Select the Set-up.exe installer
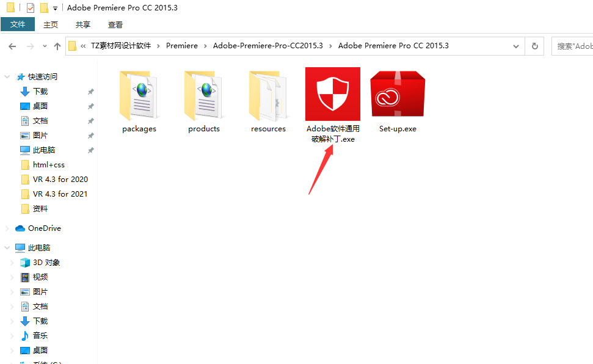593x364 pixels. [398, 101]
